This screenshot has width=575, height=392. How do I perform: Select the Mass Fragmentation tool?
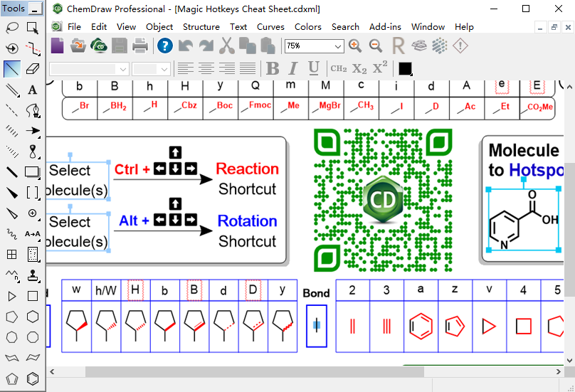click(x=33, y=48)
